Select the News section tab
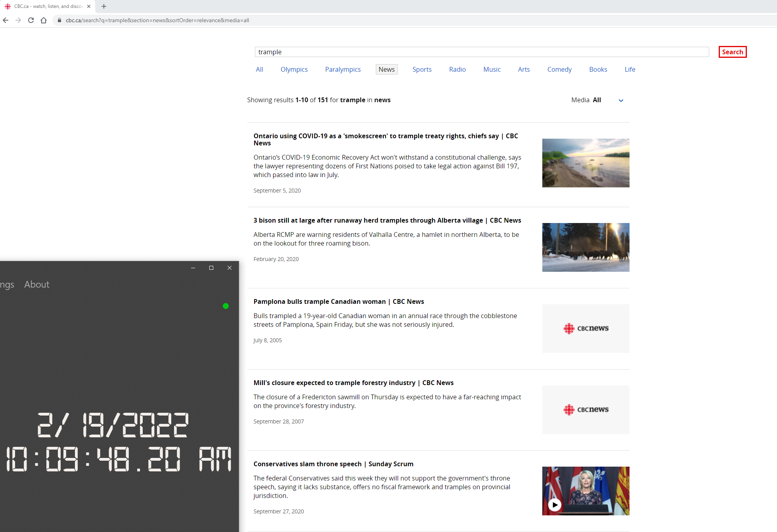 tap(387, 69)
